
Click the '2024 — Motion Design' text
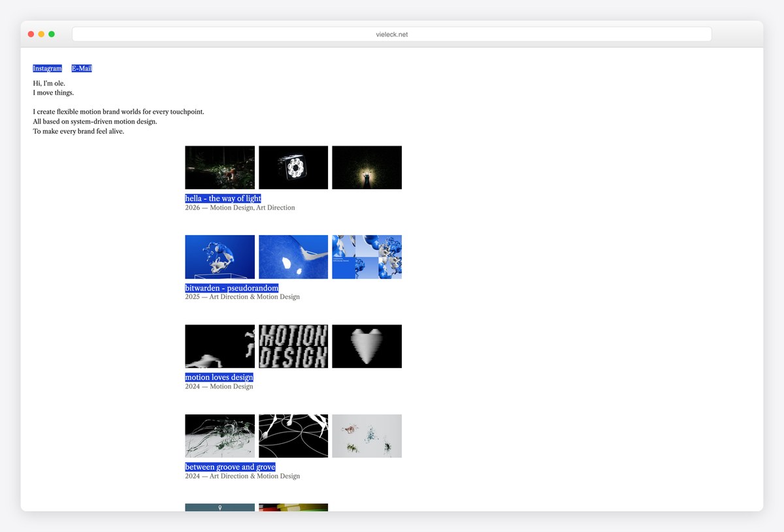coord(219,386)
